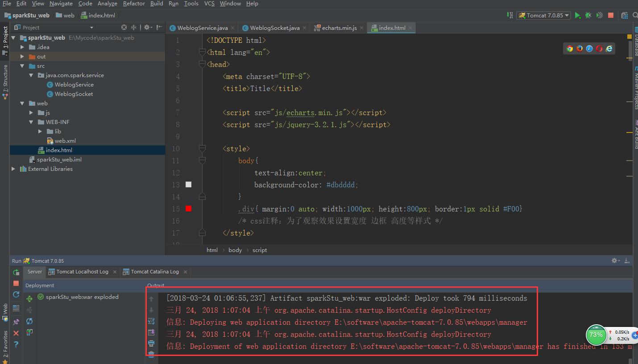
Task: Rerun Tomcat from Run panel sidebar
Action: tap(16, 272)
